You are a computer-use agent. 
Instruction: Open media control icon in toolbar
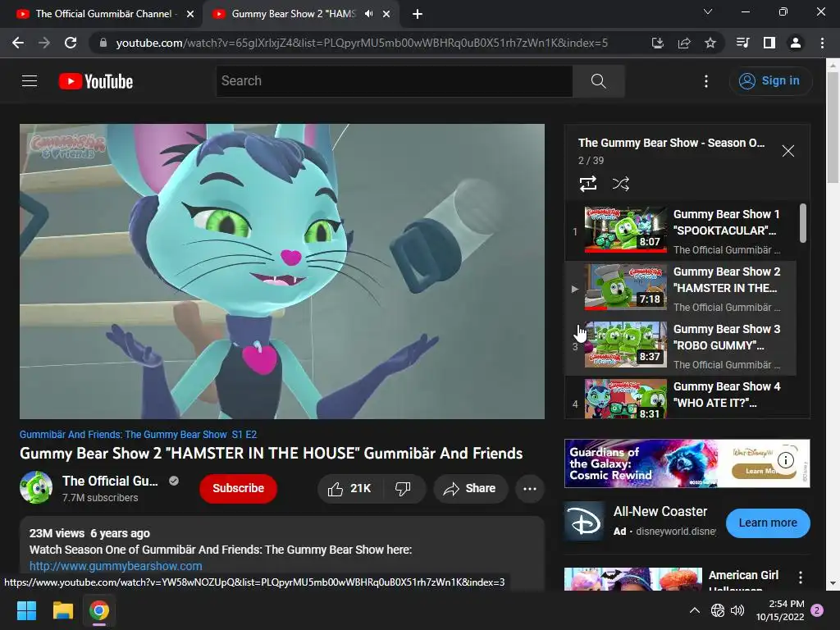pyautogui.click(x=742, y=43)
